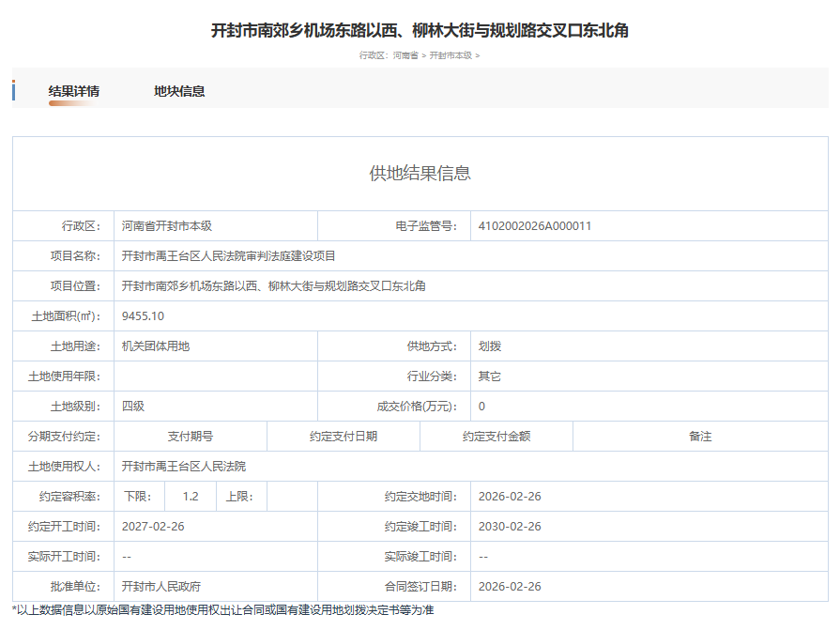This screenshot has width=840, height=630.
Task: Click the 供地结果信息 table heading
Action: (x=420, y=173)
